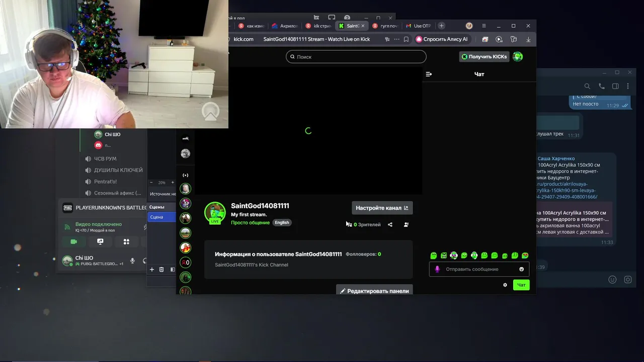Open Telegram emoji picker
This screenshot has width=644, height=362.
(612, 280)
